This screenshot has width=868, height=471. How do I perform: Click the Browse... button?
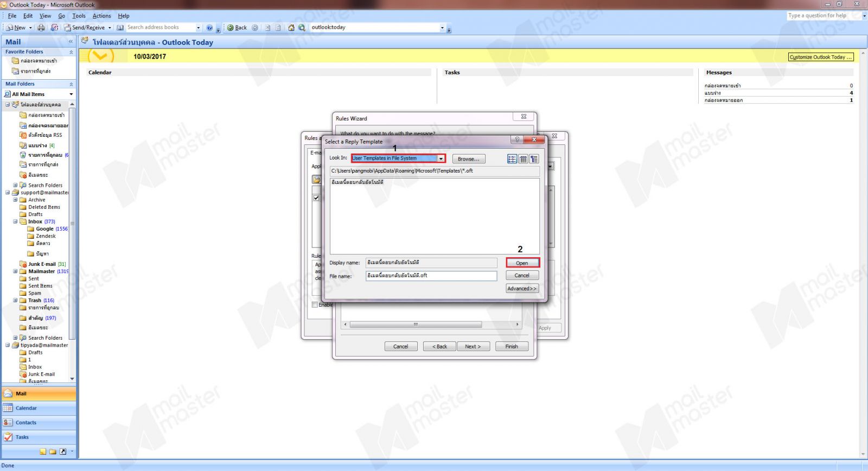(469, 159)
